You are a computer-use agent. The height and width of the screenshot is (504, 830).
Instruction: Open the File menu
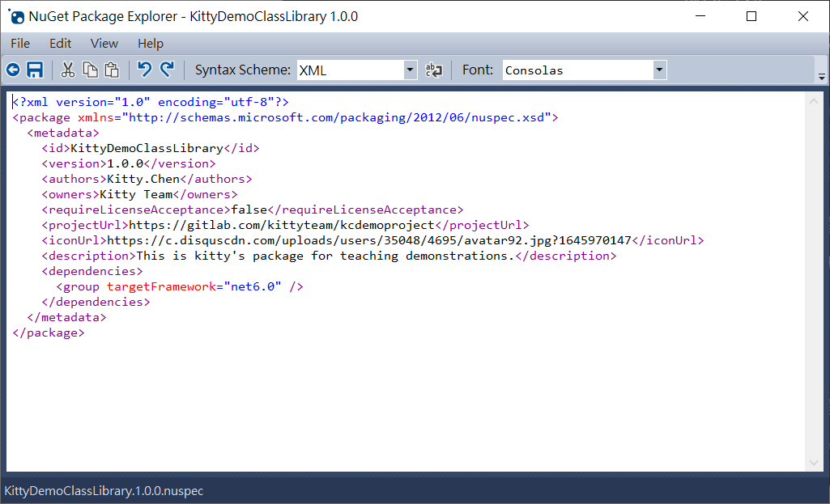pyautogui.click(x=20, y=44)
